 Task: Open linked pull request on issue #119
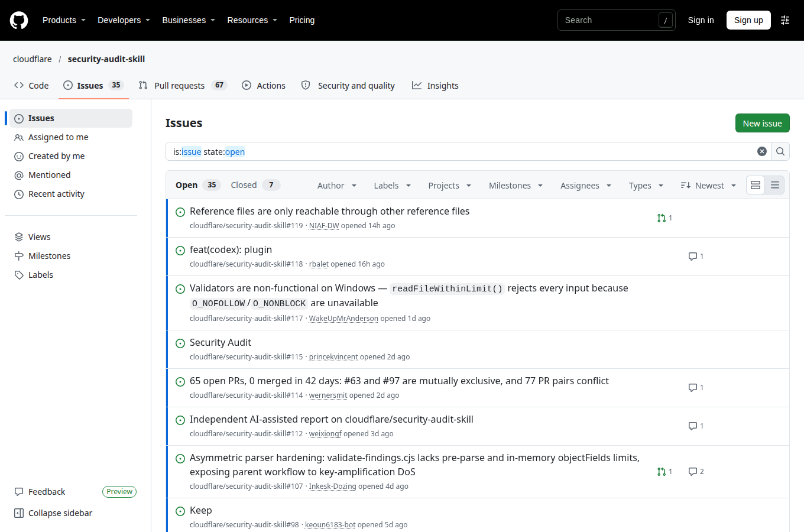click(665, 218)
